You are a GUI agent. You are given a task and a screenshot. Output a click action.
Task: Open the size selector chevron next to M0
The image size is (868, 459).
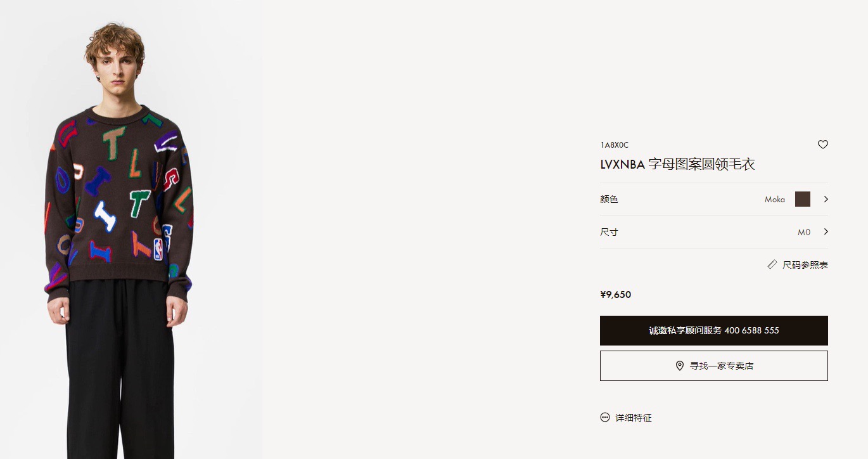tap(826, 231)
